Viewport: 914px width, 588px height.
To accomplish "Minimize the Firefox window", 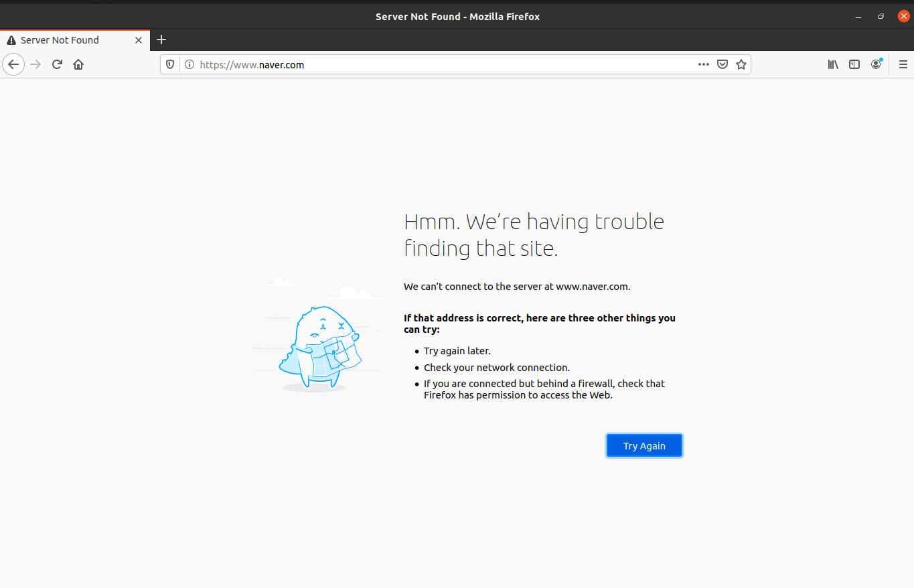I will 858,17.
